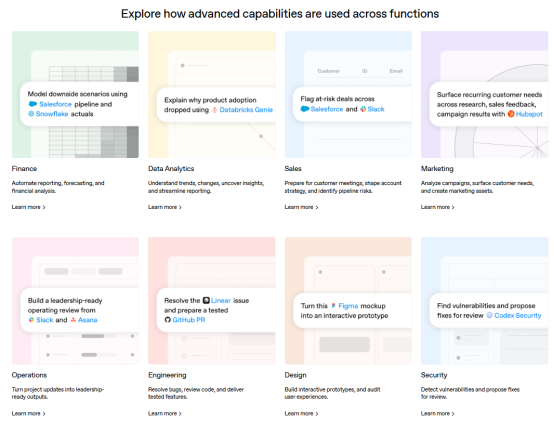Select the Operations card thumbnail image
The height and width of the screenshot is (433, 554).
75,301
